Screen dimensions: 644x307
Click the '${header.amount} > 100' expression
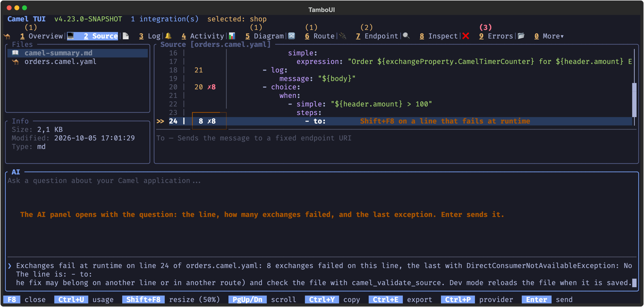pos(381,104)
